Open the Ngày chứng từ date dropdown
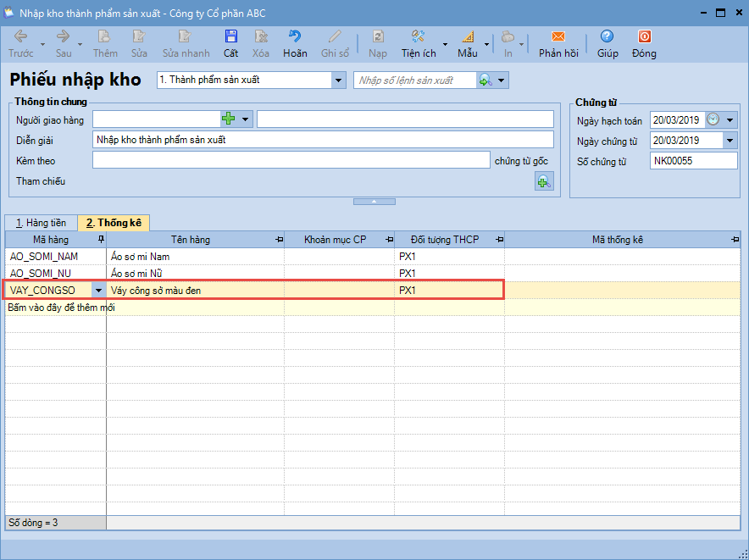The width and height of the screenshot is (749, 560). pyautogui.click(x=730, y=141)
